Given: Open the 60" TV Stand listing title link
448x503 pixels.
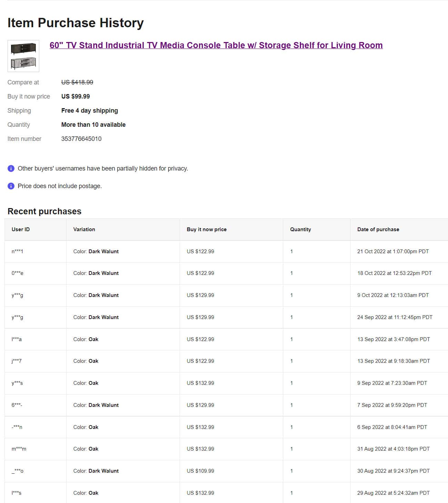Looking at the screenshot, I should click(216, 45).
